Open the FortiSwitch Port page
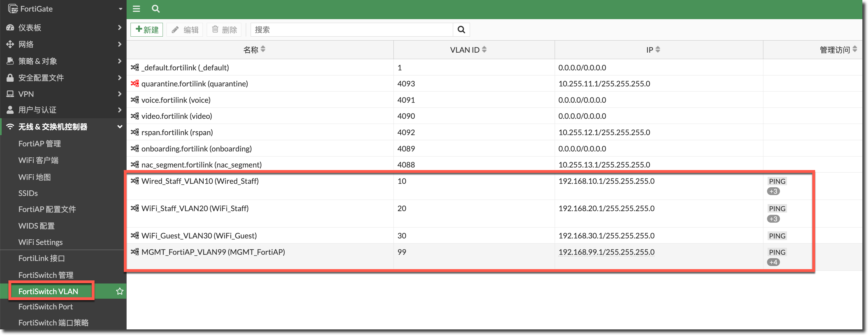 pyautogui.click(x=46, y=307)
